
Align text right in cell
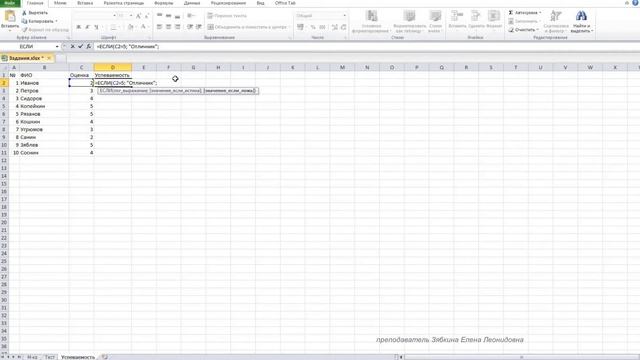point(178,27)
